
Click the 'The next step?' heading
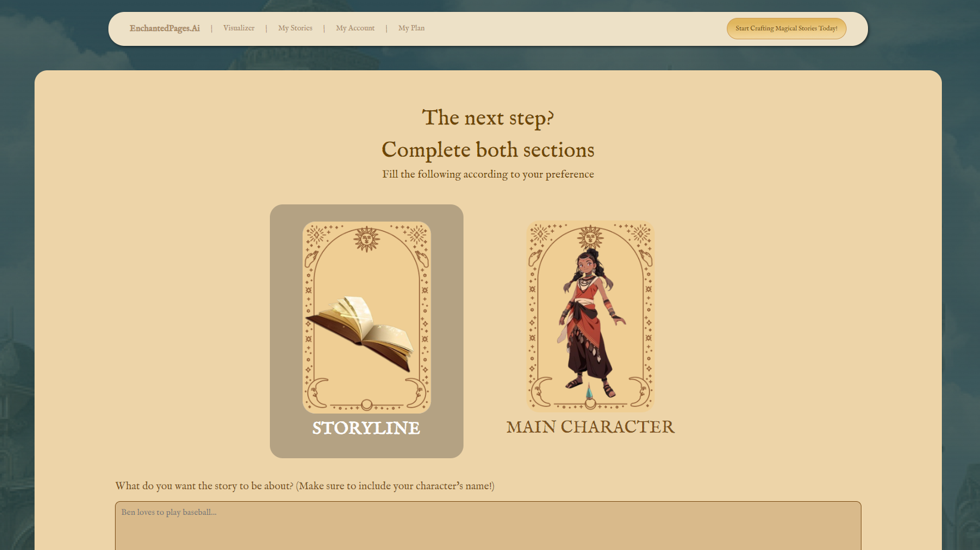point(488,118)
